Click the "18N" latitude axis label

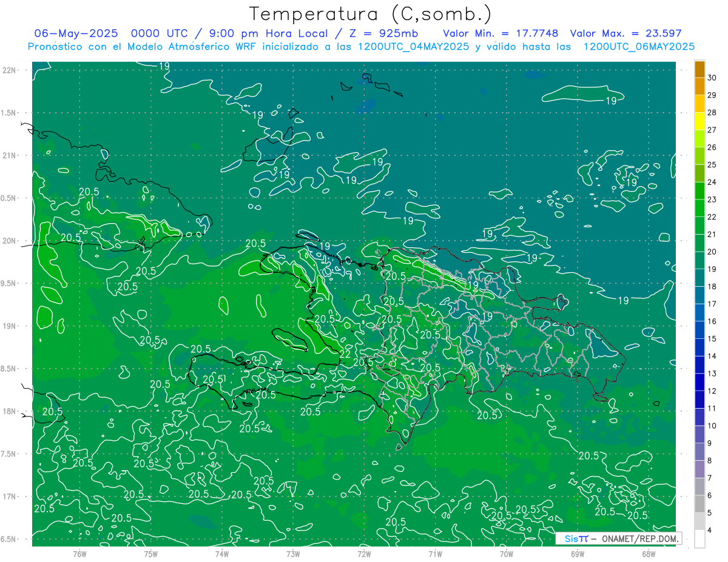(9, 411)
